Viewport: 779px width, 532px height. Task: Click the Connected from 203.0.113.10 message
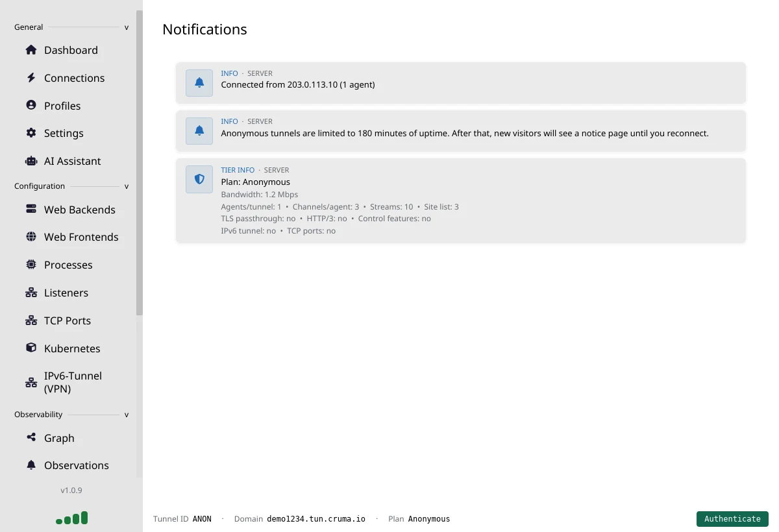pos(298,84)
